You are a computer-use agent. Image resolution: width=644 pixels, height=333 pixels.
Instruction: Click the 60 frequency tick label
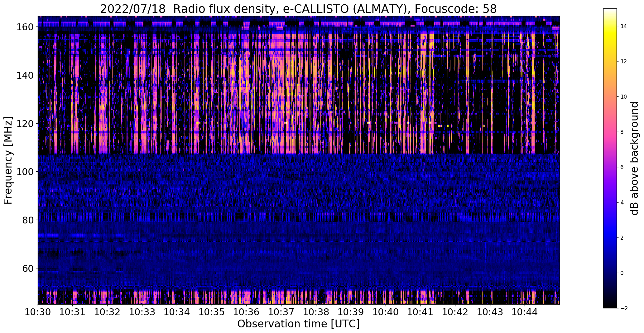(27, 268)
